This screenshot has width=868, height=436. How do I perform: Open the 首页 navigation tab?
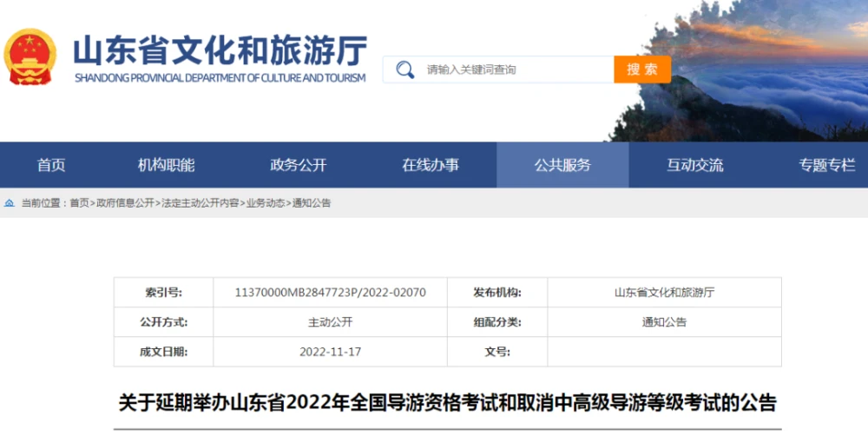(51, 165)
